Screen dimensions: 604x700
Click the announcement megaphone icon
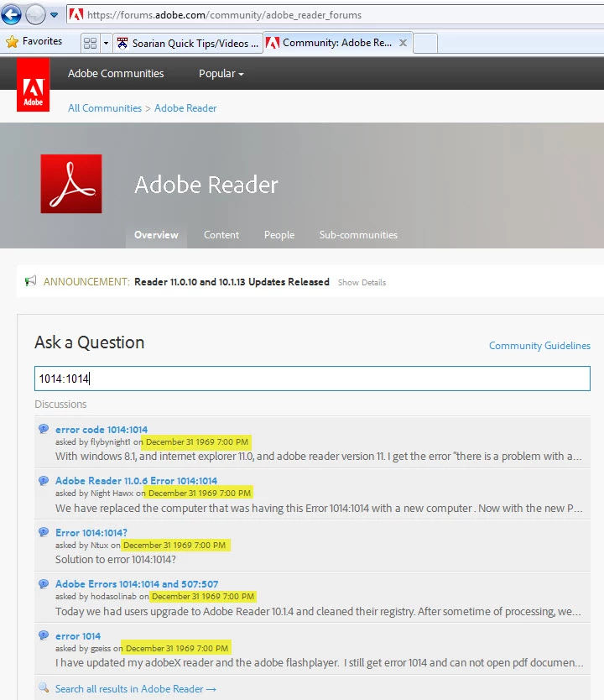coord(30,281)
